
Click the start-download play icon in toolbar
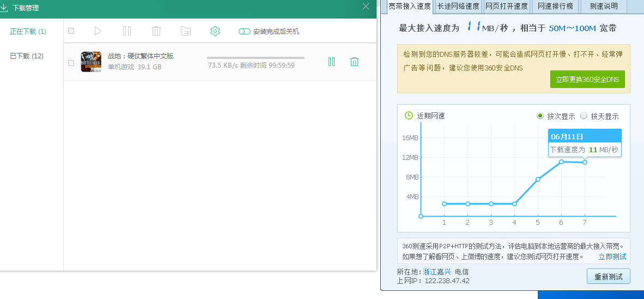[x=98, y=31]
